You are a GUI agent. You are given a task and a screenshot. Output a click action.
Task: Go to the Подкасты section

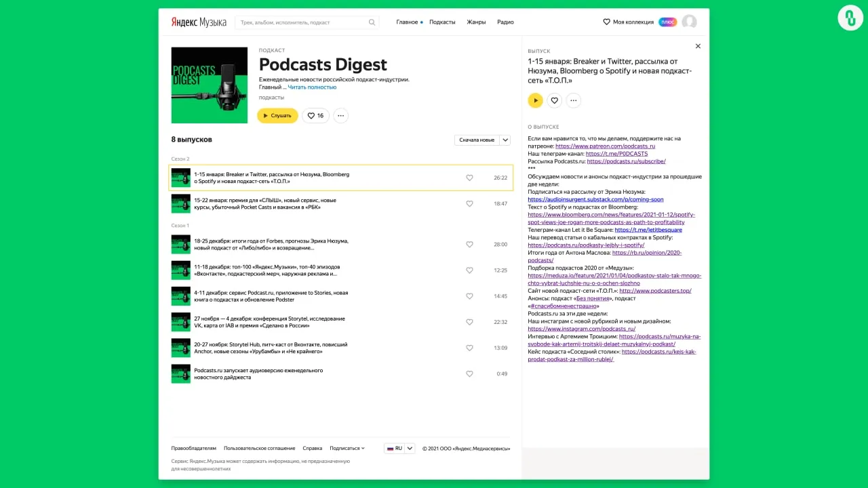pyautogui.click(x=442, y=22)
